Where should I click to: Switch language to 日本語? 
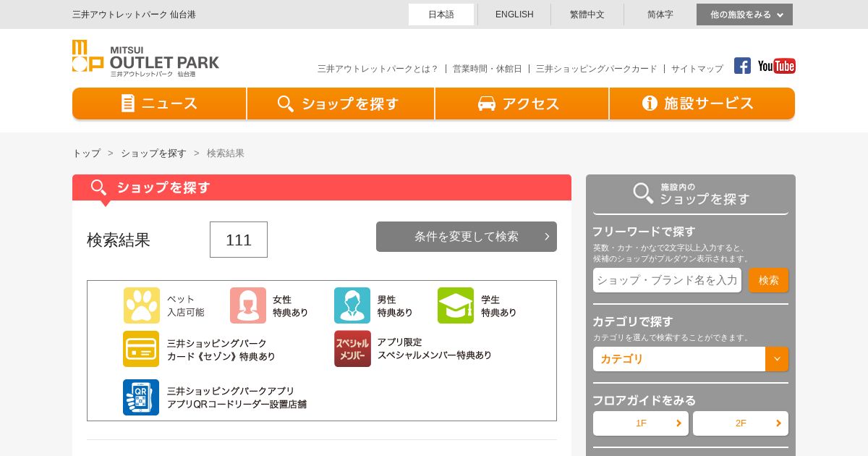tap(441, 14)
